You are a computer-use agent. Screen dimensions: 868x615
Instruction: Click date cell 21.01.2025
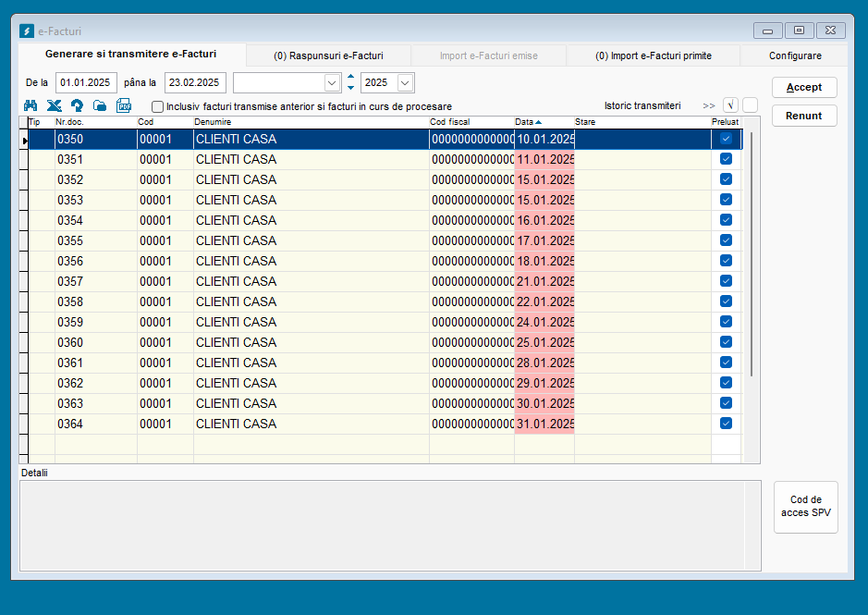click(x=544, y=281)
